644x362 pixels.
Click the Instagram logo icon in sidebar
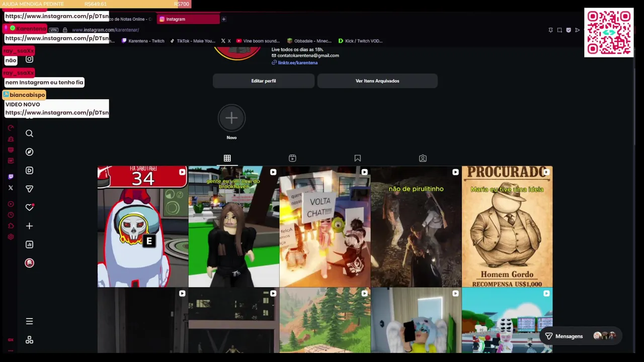tap(29, 59)
